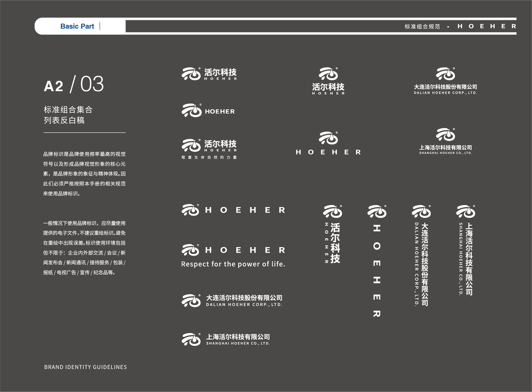532x392 pixels.
Task: Click the "Basic Part" header tab label
Action: pos(77,26)
